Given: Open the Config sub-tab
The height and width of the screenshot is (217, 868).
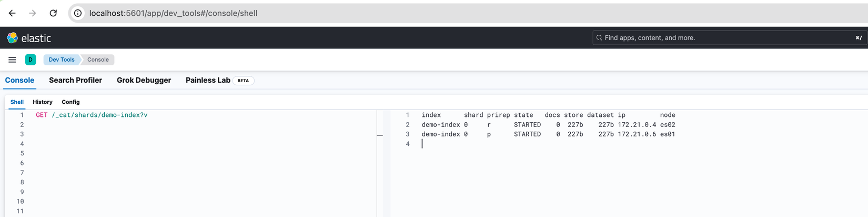Looking at the screenshot, I should pyautogui.click(x=70, y=102).
